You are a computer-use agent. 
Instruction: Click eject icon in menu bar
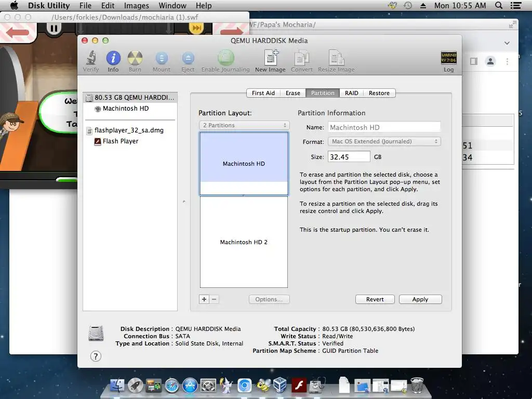coord(423,5)
